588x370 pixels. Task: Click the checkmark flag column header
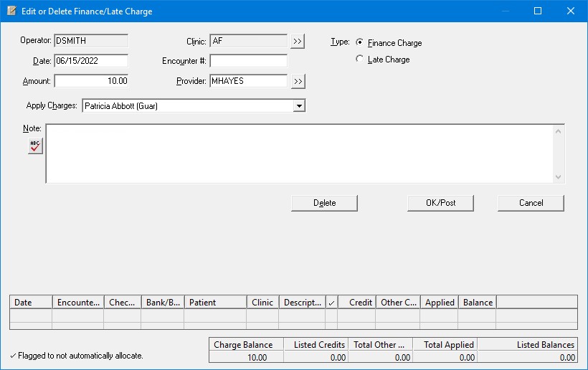pos(331,303)
